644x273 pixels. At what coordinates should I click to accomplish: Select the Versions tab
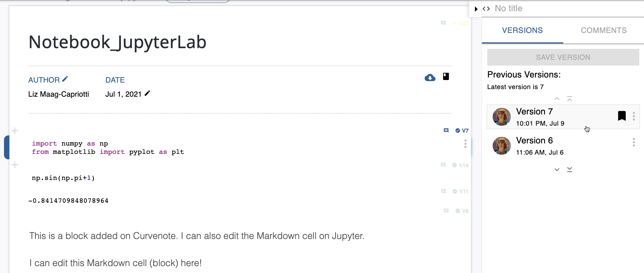[x=522, y=30]
